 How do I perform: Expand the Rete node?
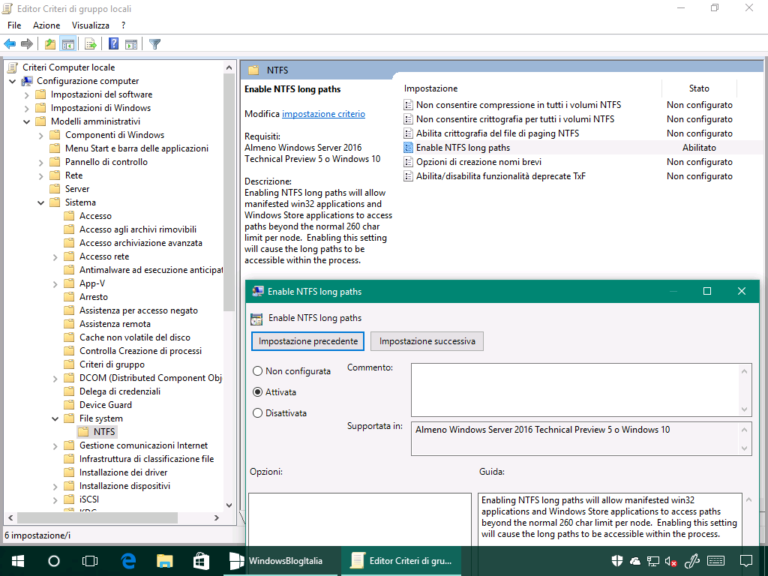point(41,176)
